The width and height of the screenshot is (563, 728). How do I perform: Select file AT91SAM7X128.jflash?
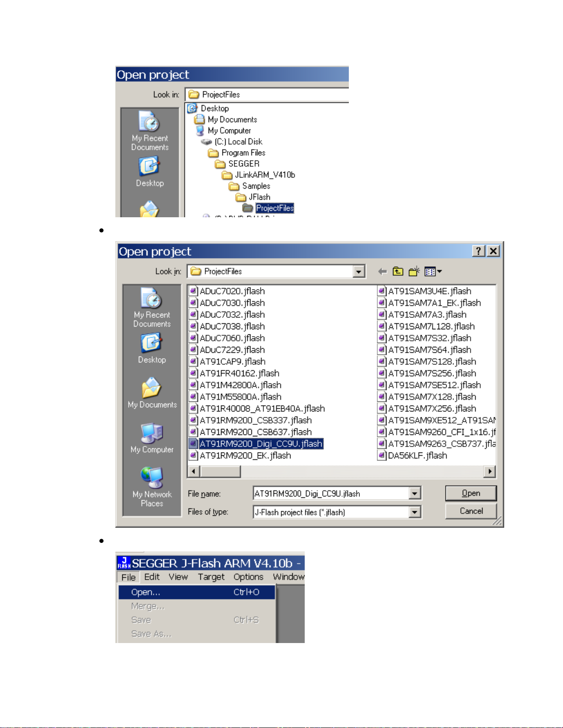(x=427, y=397)
